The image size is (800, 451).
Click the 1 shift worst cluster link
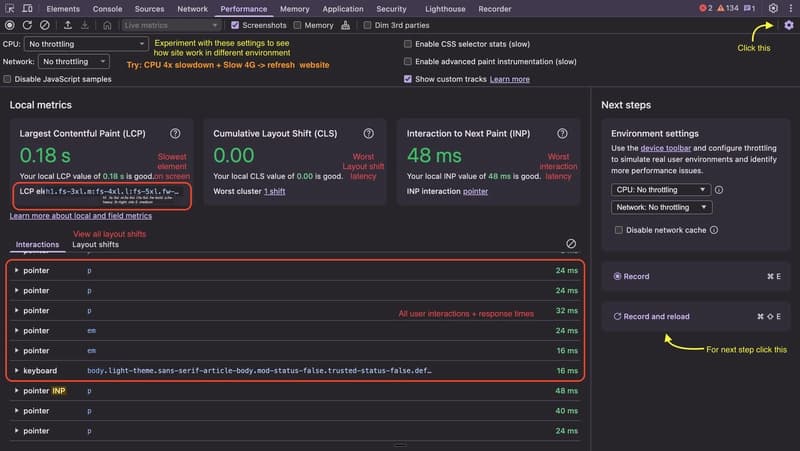pyautogui.click(x=274, y=191)
